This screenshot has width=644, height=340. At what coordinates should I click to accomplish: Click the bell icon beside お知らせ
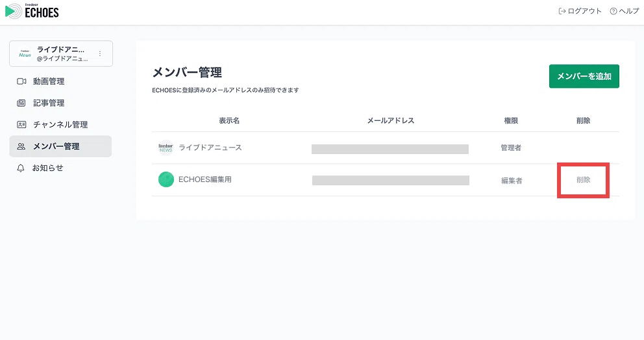[21, 168]
